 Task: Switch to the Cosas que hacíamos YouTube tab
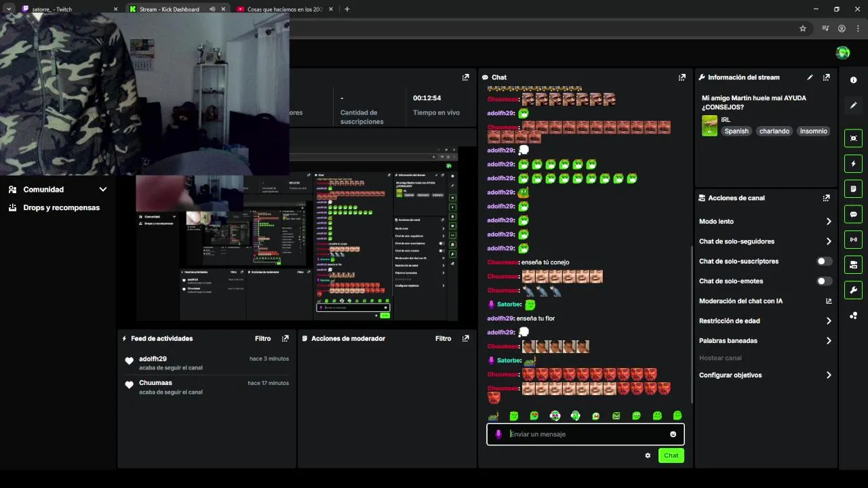point(285,9)
